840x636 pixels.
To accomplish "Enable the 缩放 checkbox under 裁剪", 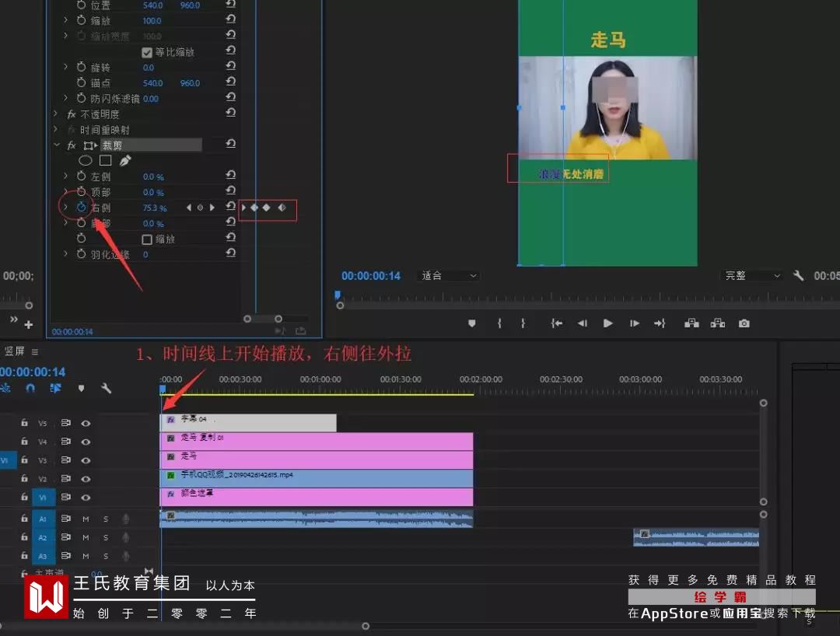I will coord(147,239).
